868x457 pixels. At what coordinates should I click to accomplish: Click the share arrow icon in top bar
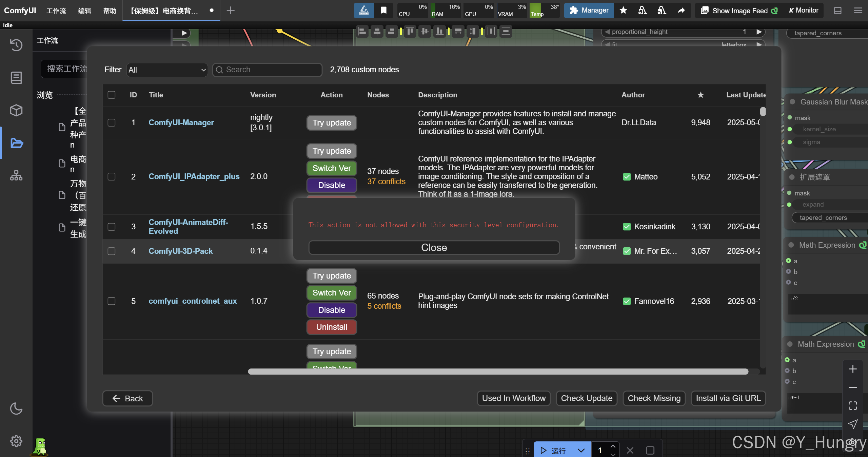click(681, 11)
